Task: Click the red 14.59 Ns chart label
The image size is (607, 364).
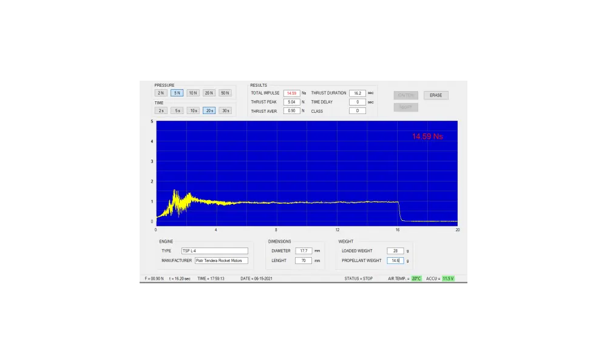Action: tap(427, 136)
